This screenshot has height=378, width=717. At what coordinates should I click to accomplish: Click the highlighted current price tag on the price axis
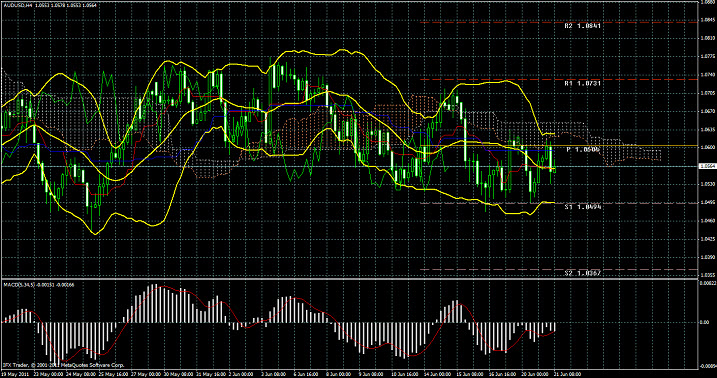click(707, 167)
